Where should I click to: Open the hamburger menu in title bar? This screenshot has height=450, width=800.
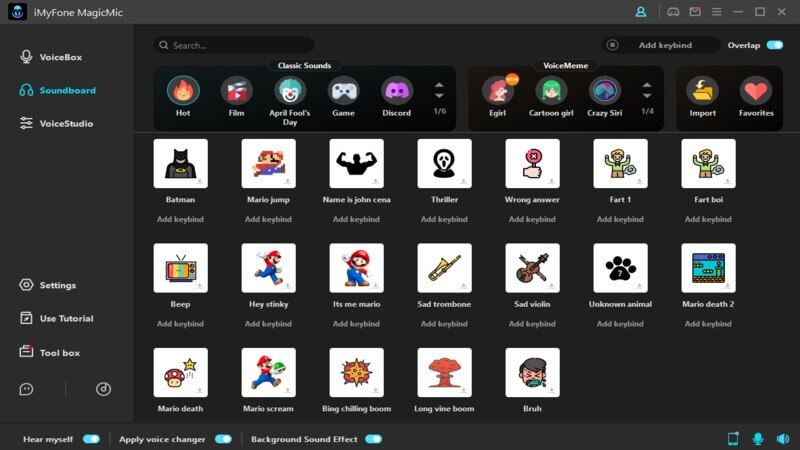717,12
